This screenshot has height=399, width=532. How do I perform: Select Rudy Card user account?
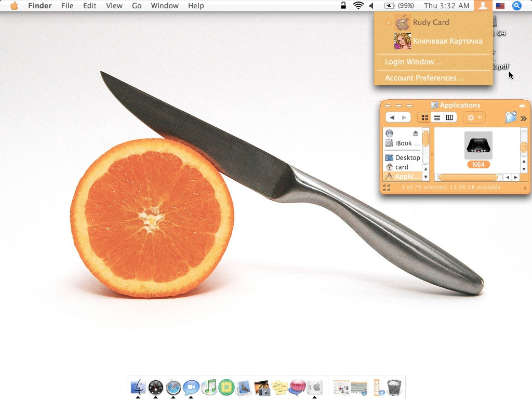click(x=433, y=22)
